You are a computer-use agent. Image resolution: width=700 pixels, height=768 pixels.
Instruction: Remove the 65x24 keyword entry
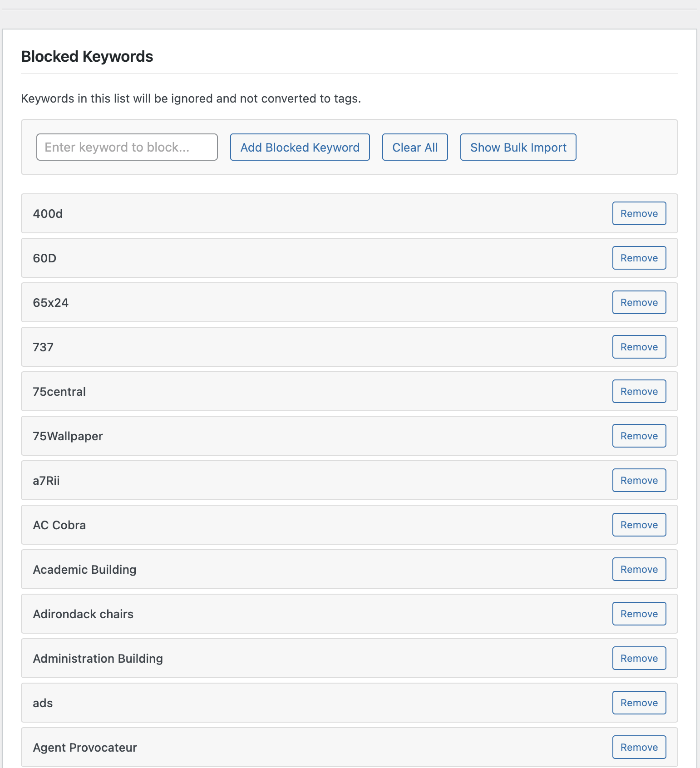(x=639, y=302)
